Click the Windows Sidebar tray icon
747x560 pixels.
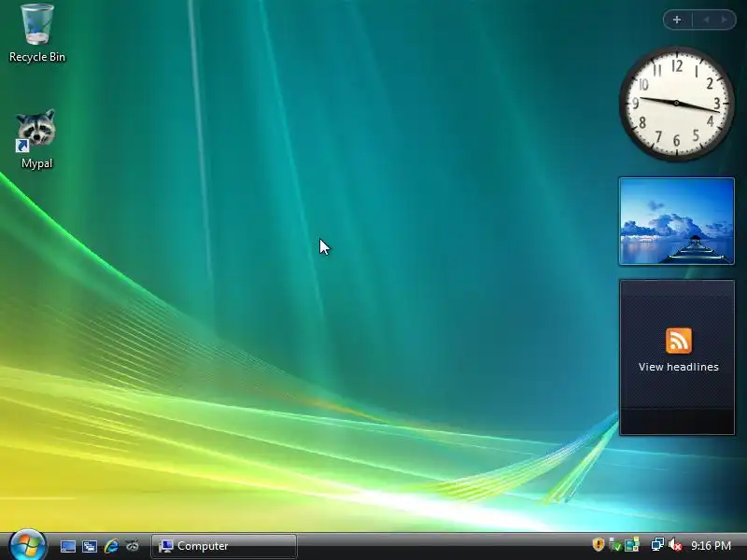(632, 545)
